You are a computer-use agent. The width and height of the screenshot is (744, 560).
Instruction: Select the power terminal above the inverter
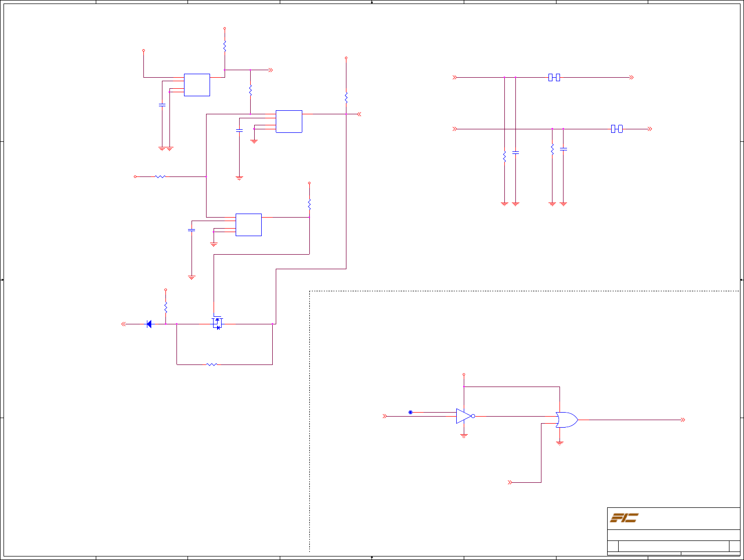[464, 375]
